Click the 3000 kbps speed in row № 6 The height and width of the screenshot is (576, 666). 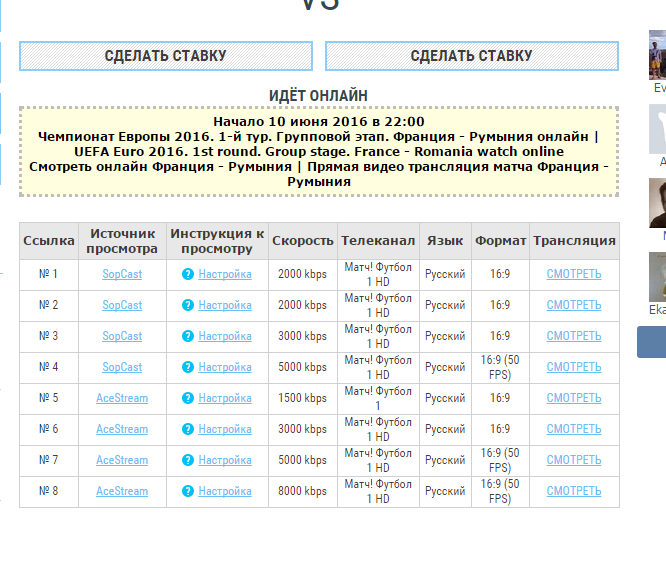(302, 429)
